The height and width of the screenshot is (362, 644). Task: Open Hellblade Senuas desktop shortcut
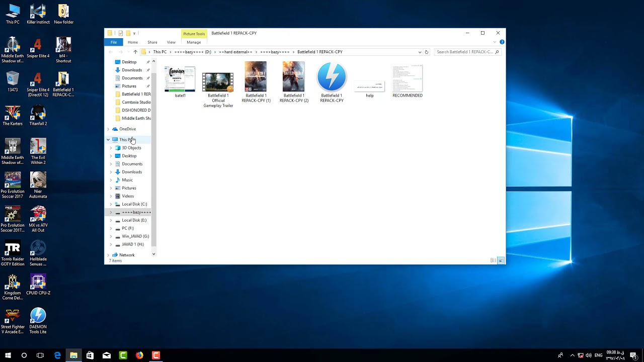[x=38, y=253]
